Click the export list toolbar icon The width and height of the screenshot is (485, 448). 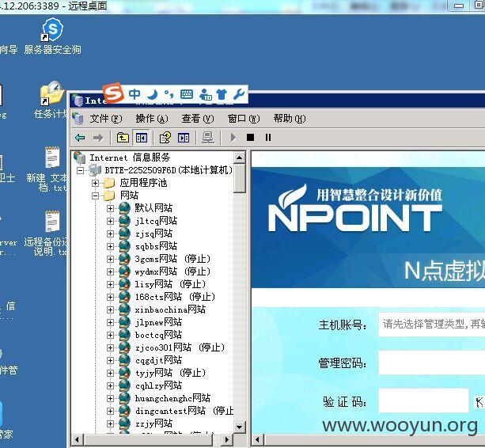[184, 138]
